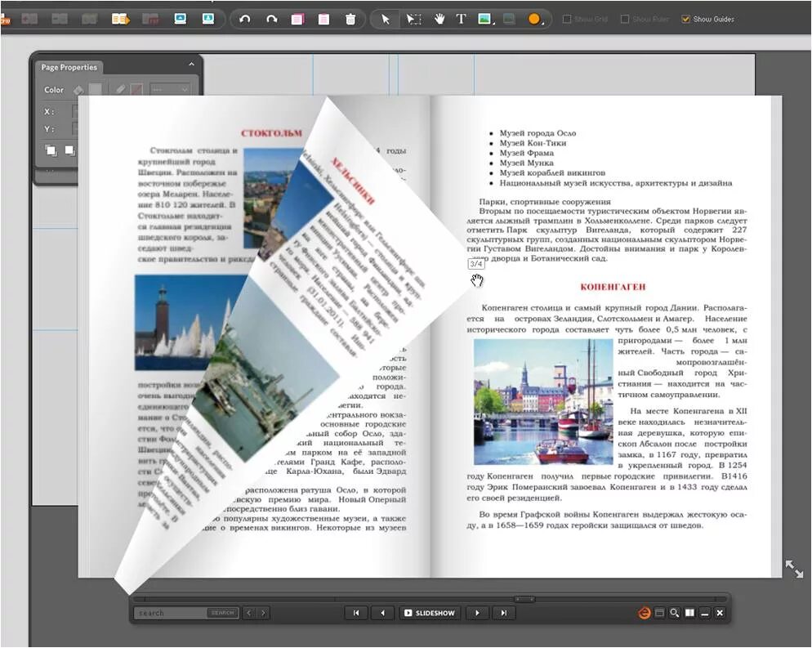The width and height of the screenshot is (812, 648).
Task: Click the 'Музей кораблей викингов' list item
Action: point(552,172)
